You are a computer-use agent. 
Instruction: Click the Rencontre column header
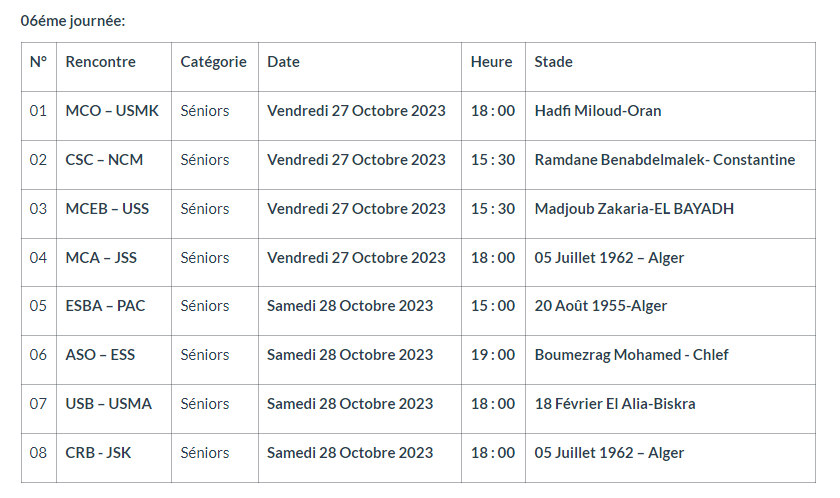tap(100, 62)
